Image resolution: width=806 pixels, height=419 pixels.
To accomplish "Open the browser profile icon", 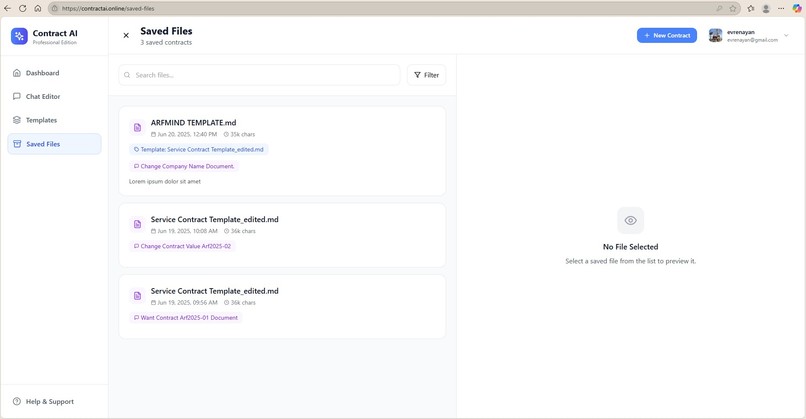I will pos(766,8).
